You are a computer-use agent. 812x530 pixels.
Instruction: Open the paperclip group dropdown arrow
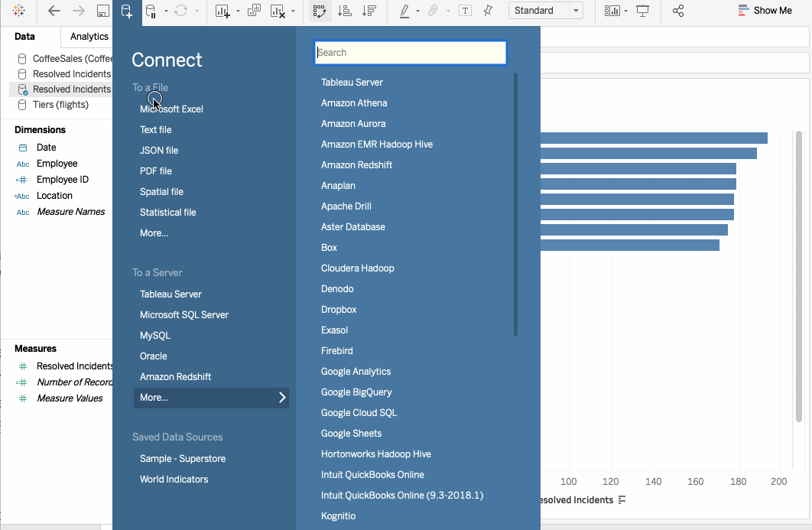coord(447,11)
